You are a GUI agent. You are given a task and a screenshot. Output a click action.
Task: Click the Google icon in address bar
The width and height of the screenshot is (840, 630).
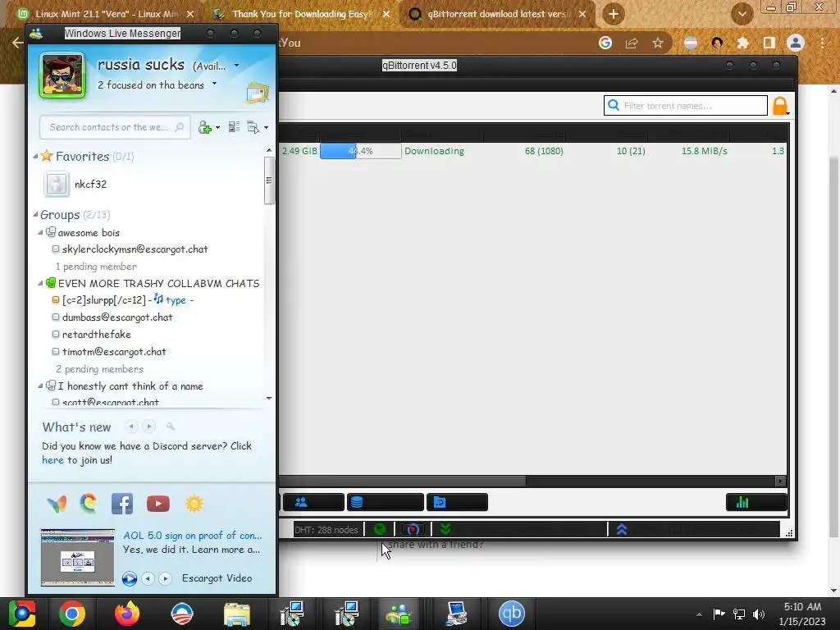click(605, 43)
